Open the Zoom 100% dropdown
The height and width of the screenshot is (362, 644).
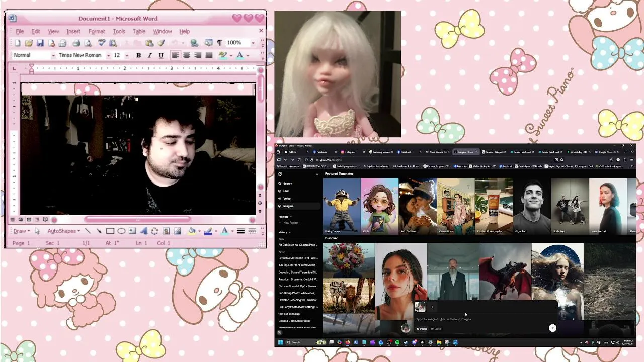tap(253, 43)
